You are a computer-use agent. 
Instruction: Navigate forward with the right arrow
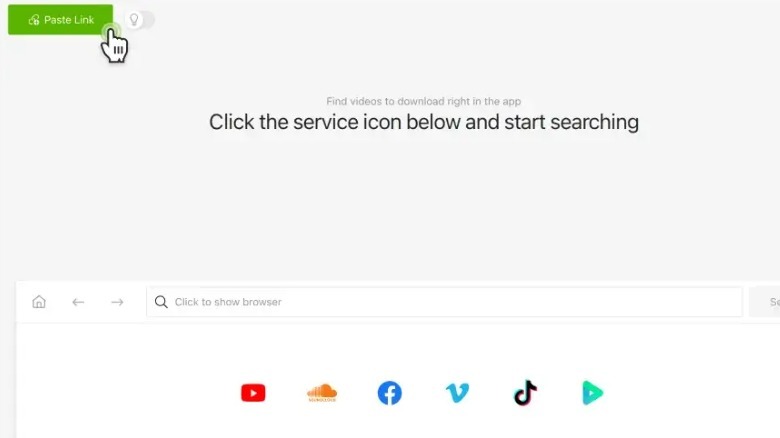pos(117,302)
